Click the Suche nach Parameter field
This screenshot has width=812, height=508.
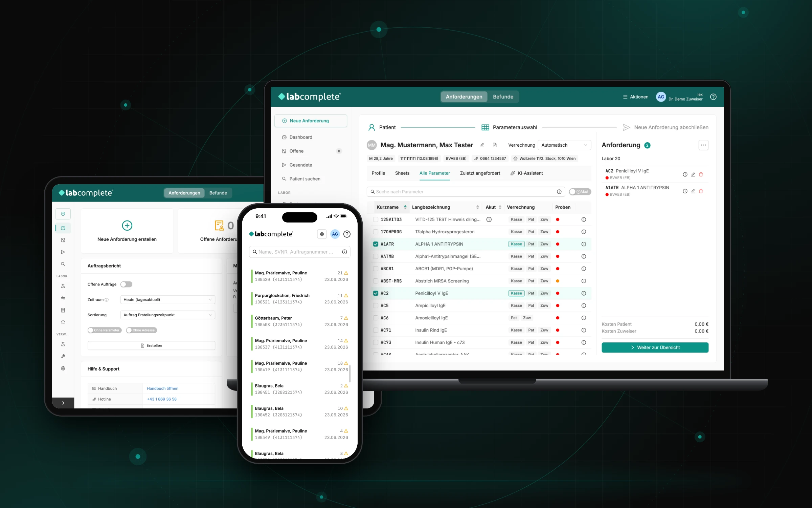[x=465, y=192]
